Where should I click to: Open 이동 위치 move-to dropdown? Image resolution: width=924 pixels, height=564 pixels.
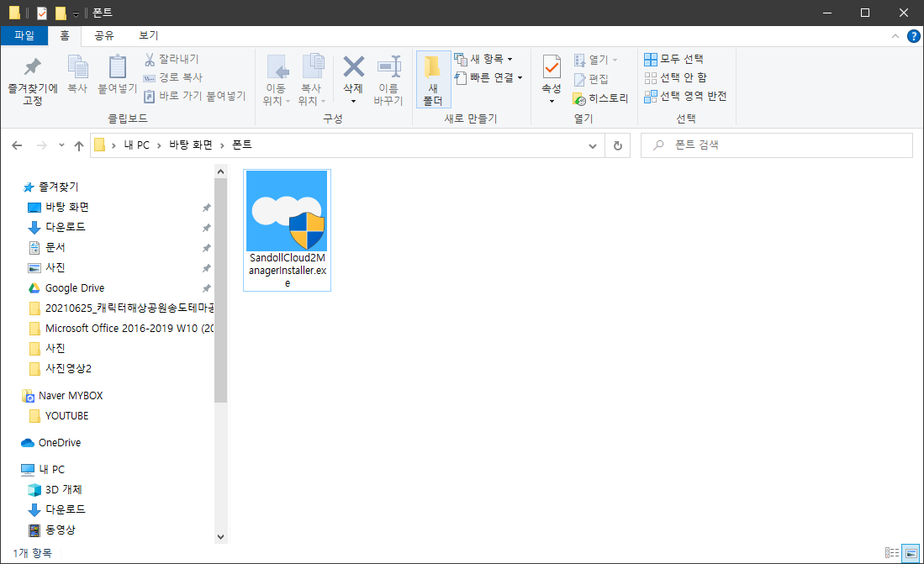pos(276,81)
